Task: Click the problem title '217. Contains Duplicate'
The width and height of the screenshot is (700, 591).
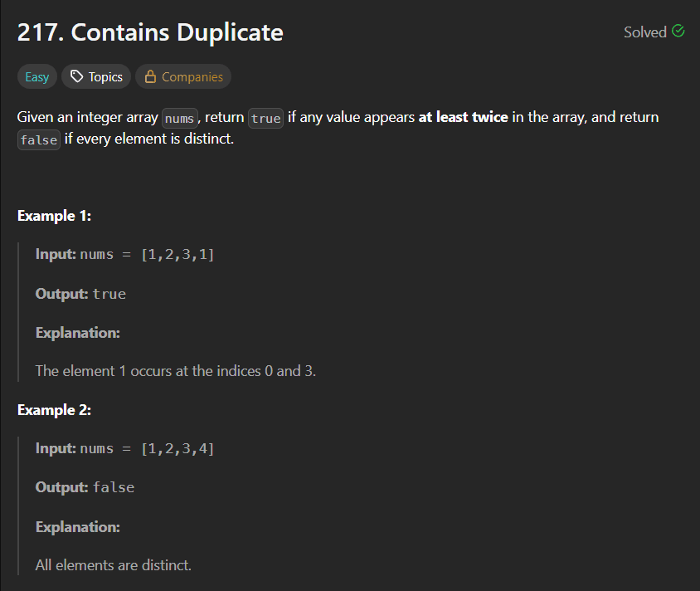Action: (x=149, y=32)
